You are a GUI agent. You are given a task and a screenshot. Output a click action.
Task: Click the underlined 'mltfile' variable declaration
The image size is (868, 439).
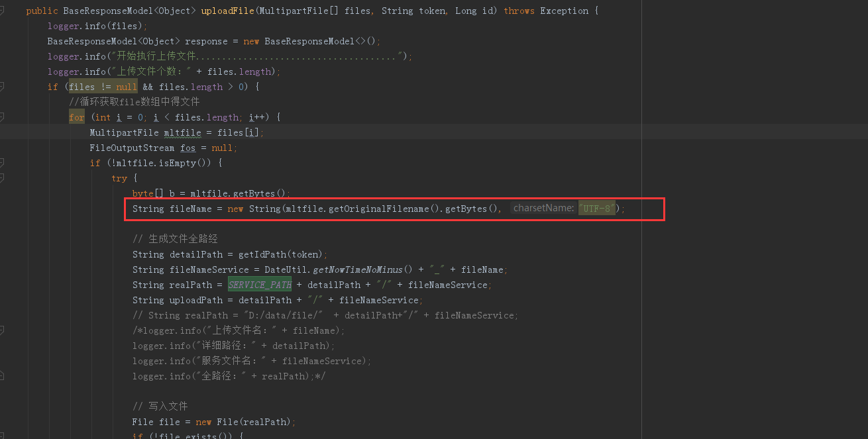[x=182, y=132]
